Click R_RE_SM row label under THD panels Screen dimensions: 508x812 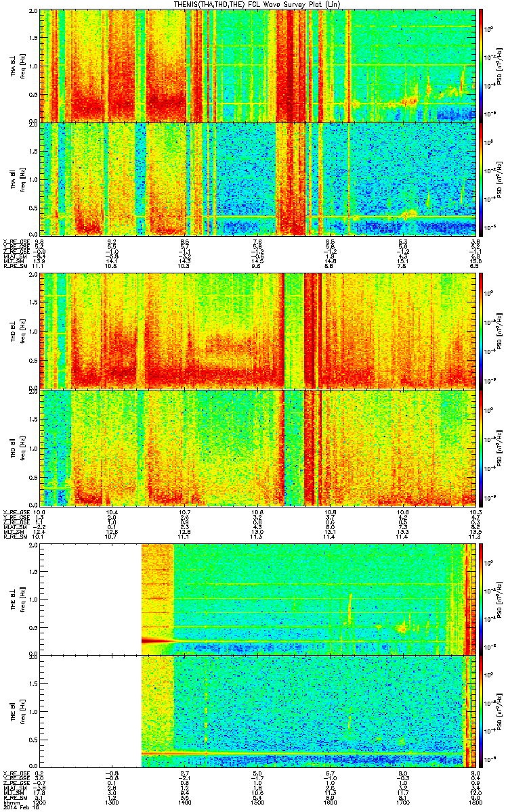(x=14, y=537)
